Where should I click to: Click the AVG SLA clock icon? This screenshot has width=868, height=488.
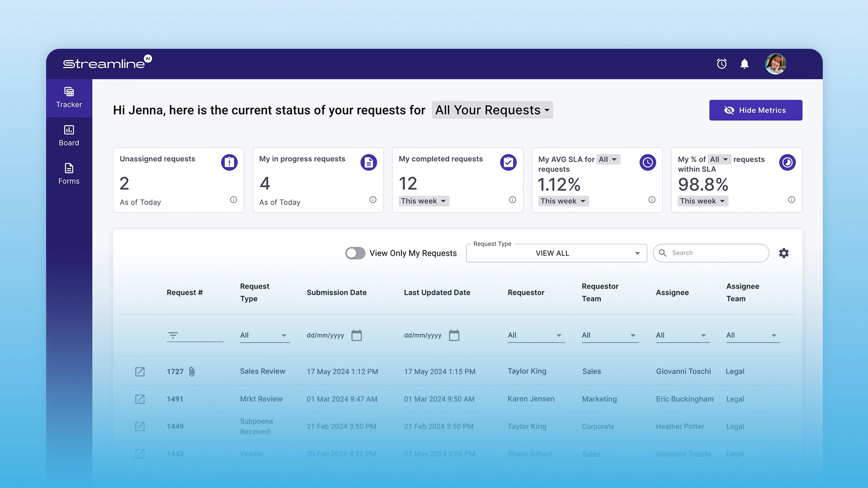[647, 162]
